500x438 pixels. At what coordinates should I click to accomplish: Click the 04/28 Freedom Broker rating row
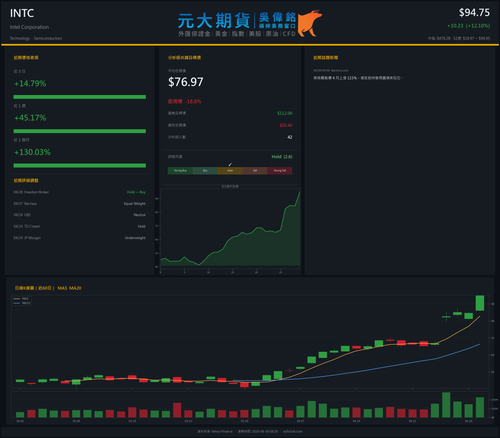click(x=80, y=192)
